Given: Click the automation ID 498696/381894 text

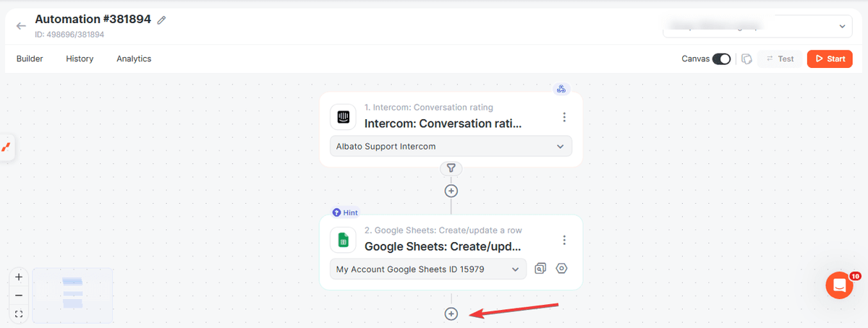Looking at the screenshot, I should coord(69,34).
